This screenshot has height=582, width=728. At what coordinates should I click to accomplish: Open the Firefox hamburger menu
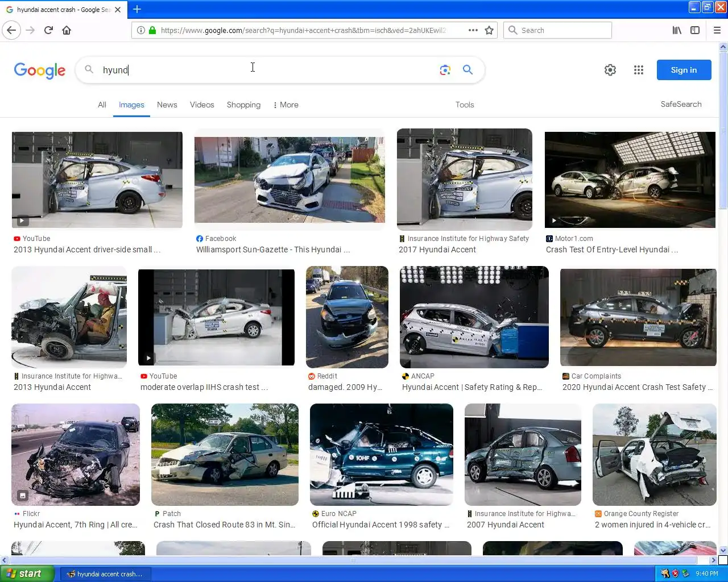(x=717, y=30)
